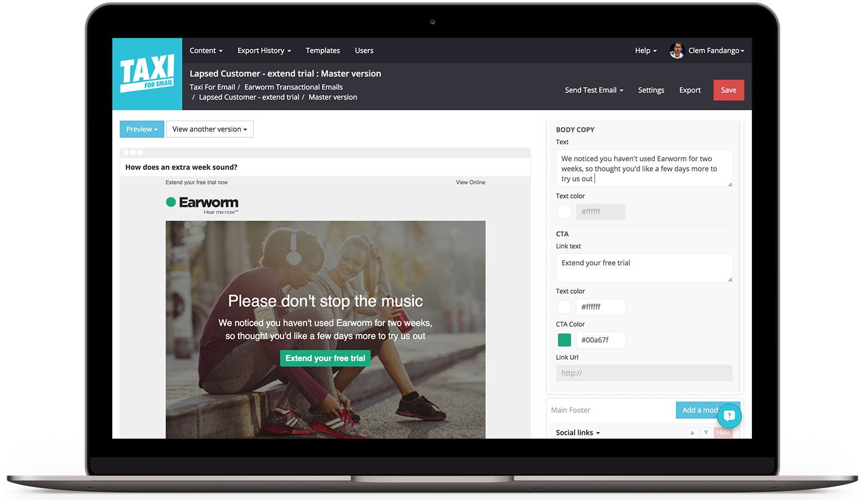Save the email with Save button
Screen dimensions: 868x500
(x=729, y=90)
